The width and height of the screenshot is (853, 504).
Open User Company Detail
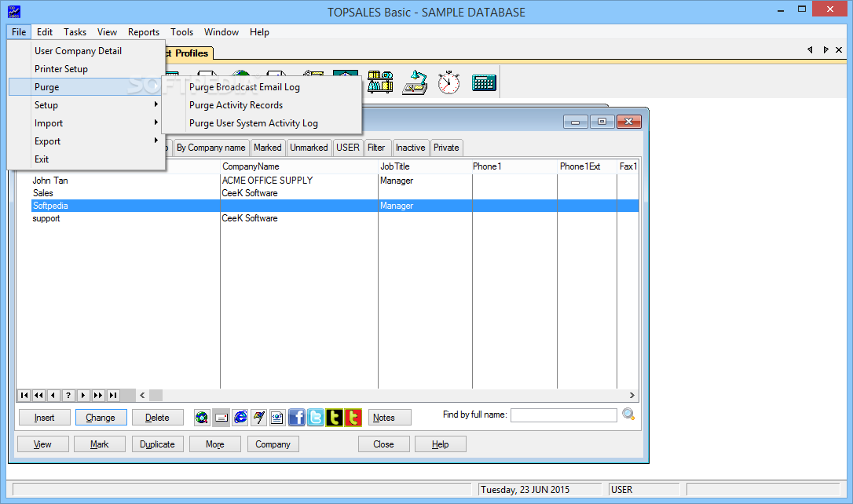[87, 50]
